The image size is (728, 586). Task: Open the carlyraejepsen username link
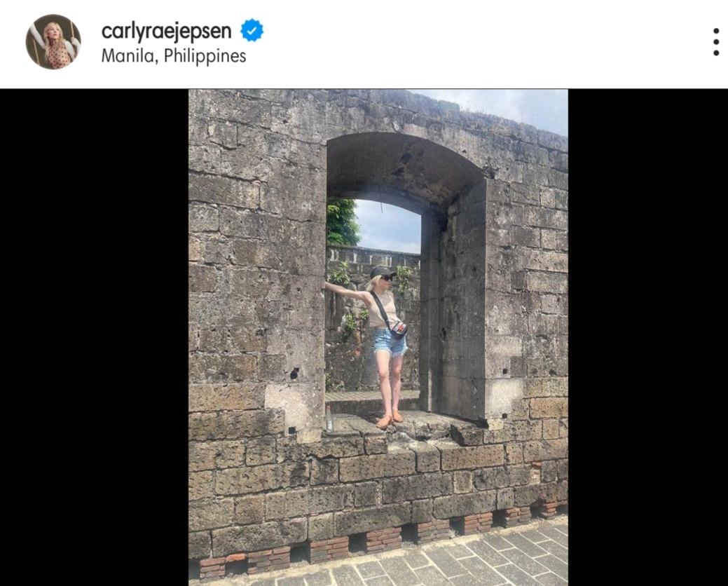point(166,31)
